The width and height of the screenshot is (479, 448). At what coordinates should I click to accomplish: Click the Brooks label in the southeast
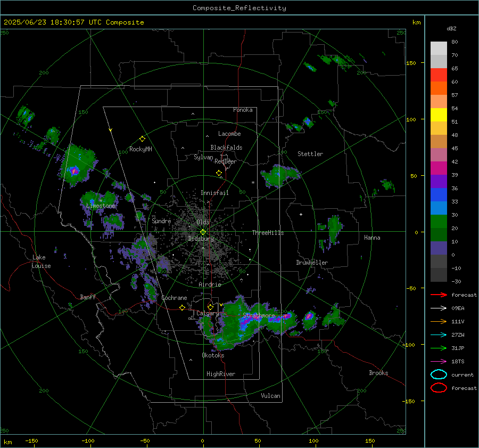click(x=378, y=373)
